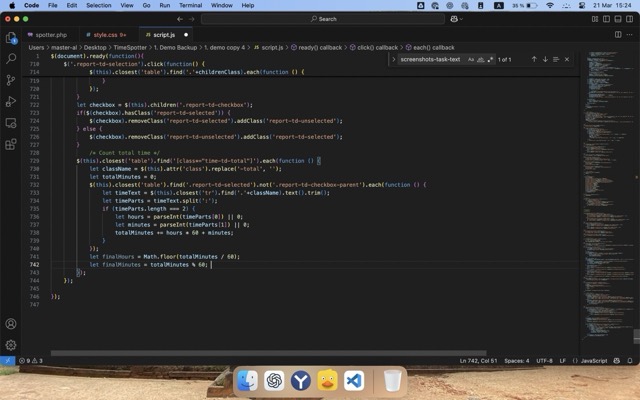Open the Accounts menu in activity bar
Image resolution: width=640 pixels, height=400 pixels.
[11, 324]
